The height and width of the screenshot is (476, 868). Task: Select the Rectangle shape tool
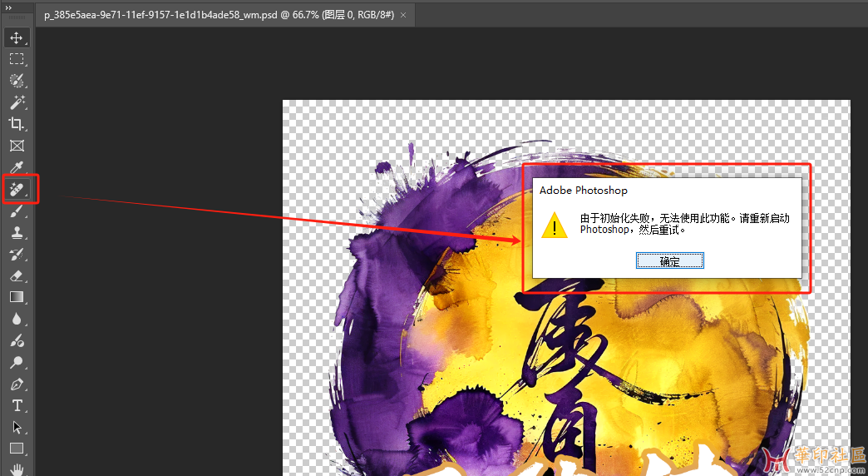click(x=17, y=449)
